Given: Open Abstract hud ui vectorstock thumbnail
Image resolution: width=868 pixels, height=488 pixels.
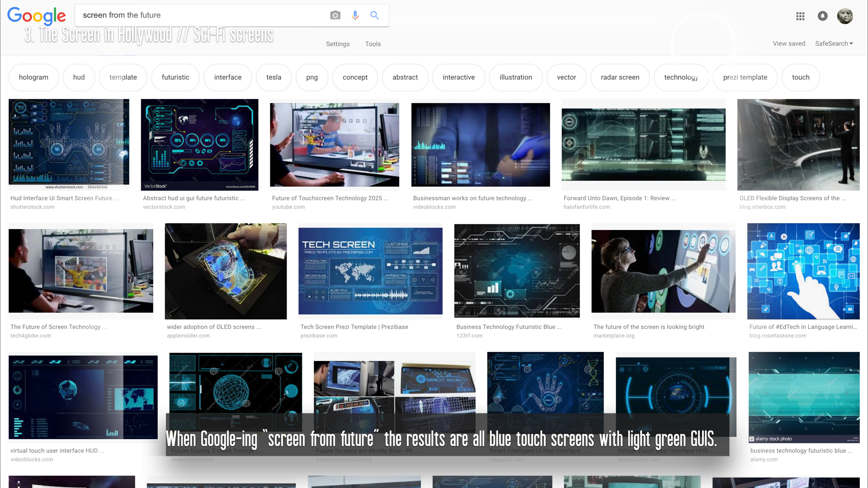Looking at the screenshot, I should (x=199, y=145).
